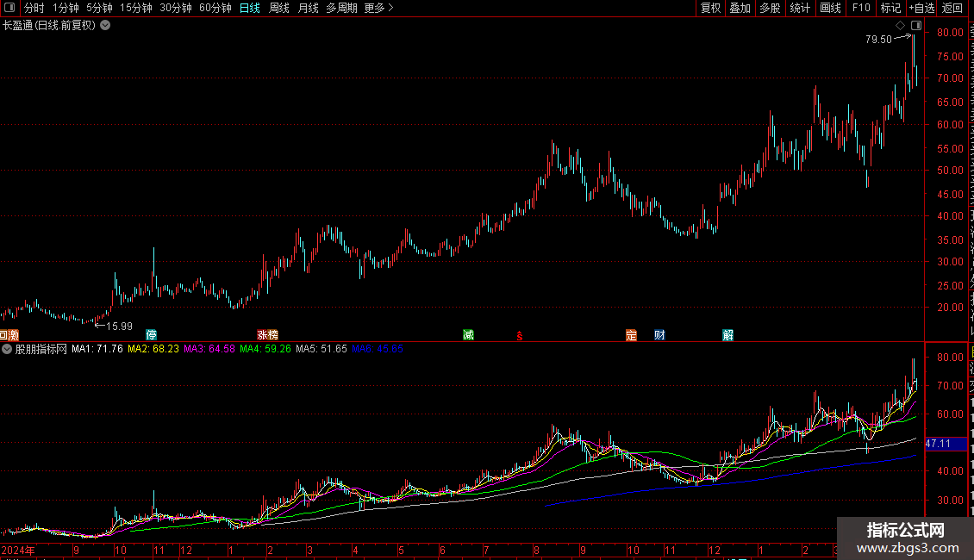
Task: Switch to 月线 monthly chart
Action: (308, 8)
